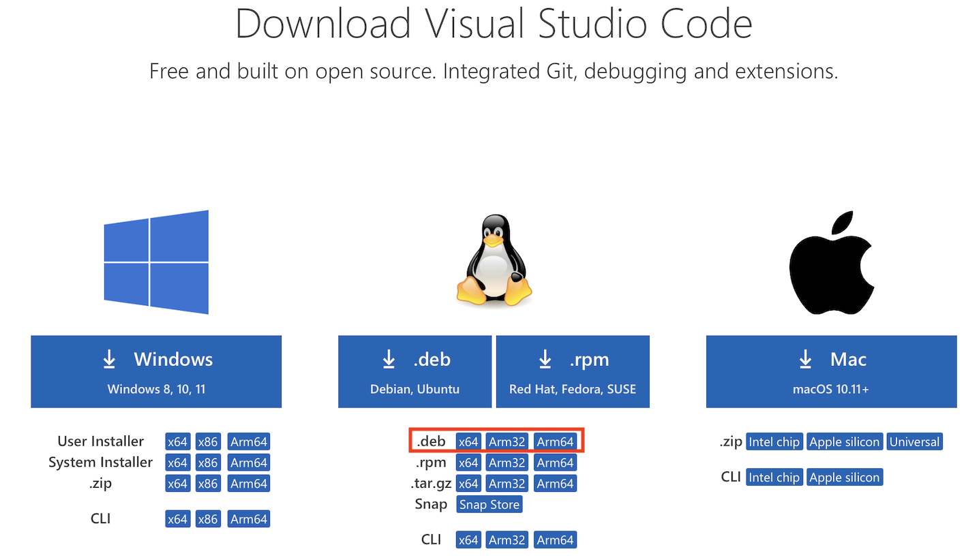966x560 pixels.
Task: Download the Universal macOS .zip
Action: coord(914,441)
